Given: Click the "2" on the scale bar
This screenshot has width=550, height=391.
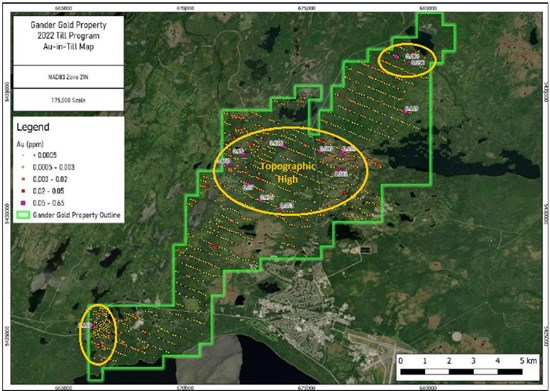Looking at the screenshot, I should (449, 361).
